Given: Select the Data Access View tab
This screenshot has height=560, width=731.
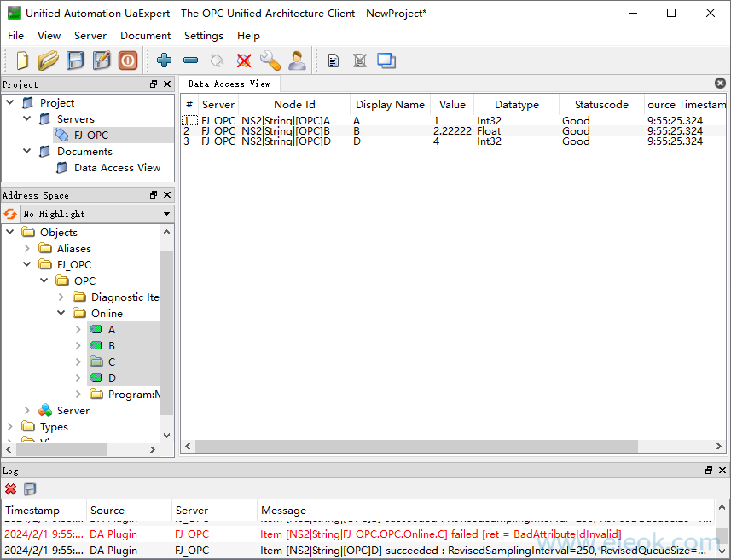Looking at the screenshot, I should [x=229, y=84].
